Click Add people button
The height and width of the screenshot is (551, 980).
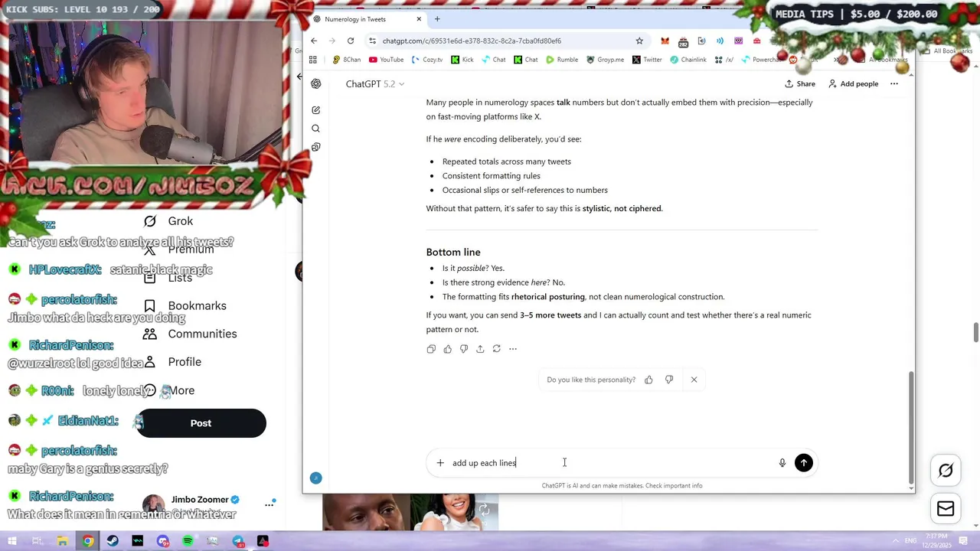tap(853, 83)
